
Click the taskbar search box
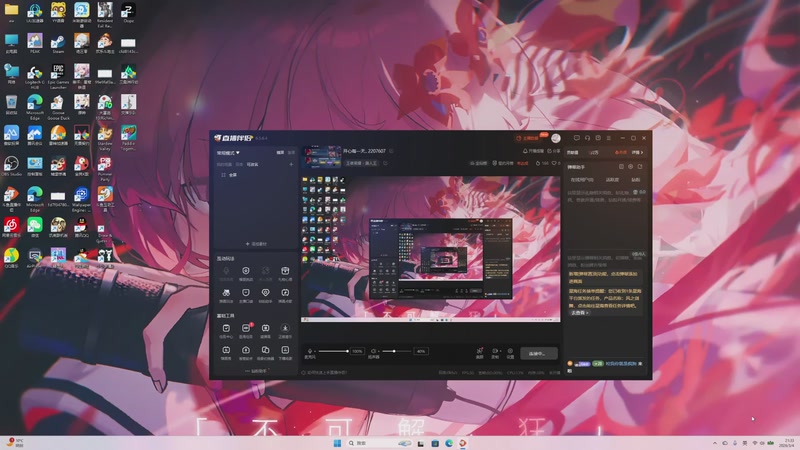coord(380,443)
